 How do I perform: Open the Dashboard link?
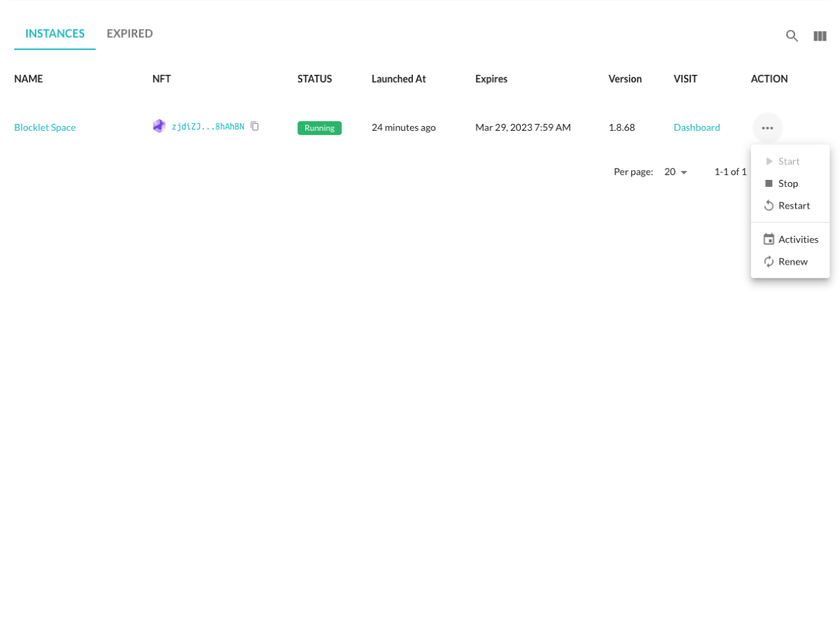pos(696,127)
